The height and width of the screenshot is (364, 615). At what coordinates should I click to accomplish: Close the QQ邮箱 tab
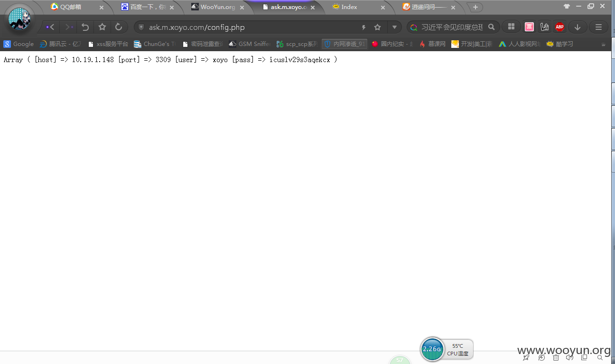pyautogui.click(x=101, y=8)
